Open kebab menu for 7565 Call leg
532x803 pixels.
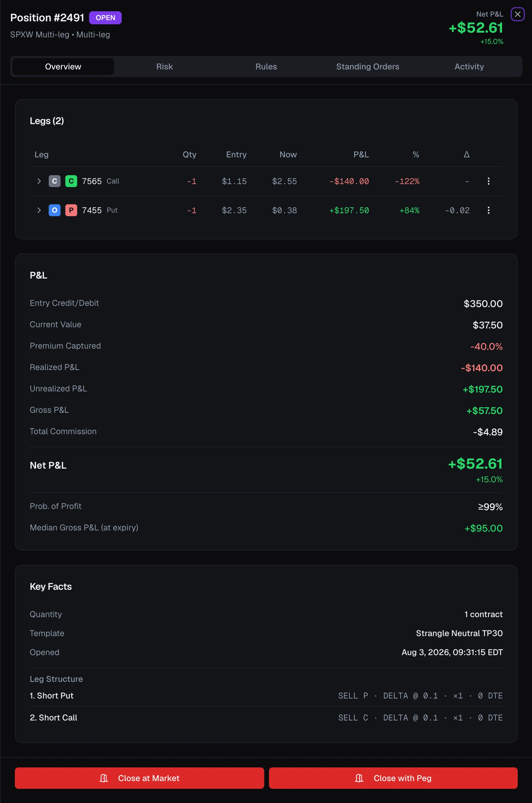[488, 181]
